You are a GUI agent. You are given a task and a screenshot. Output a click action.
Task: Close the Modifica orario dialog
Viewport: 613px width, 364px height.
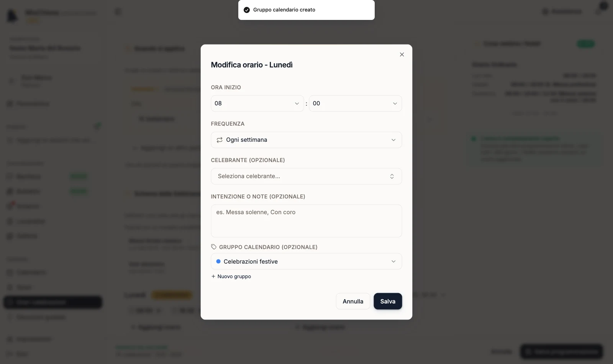pos(402,54)
